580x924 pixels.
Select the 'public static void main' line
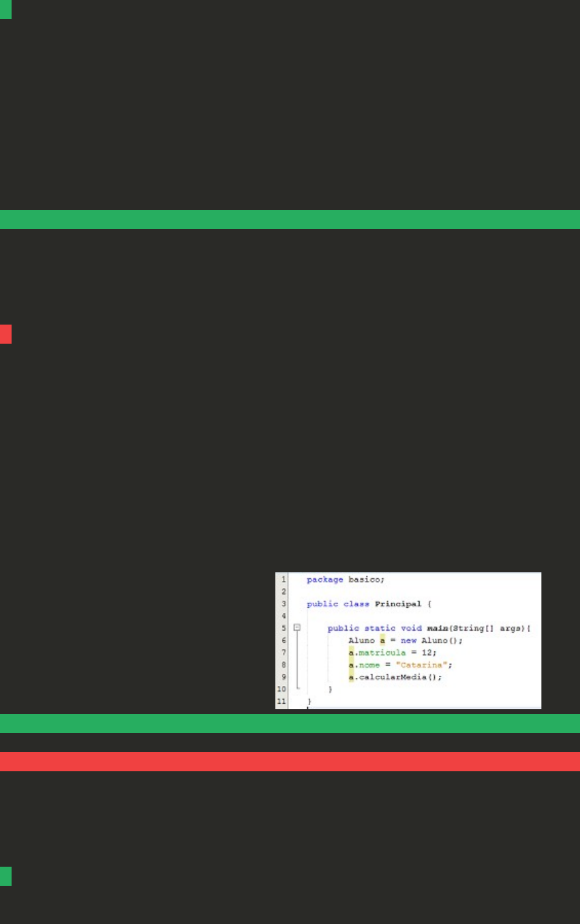429,628
